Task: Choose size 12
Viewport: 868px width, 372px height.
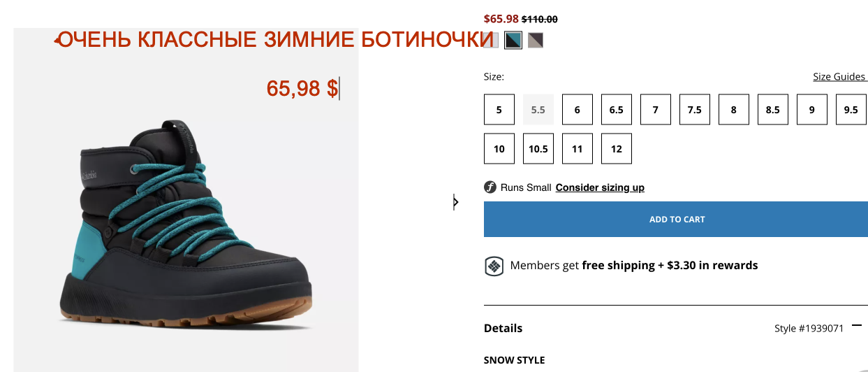Action: [x=617, y=149]
